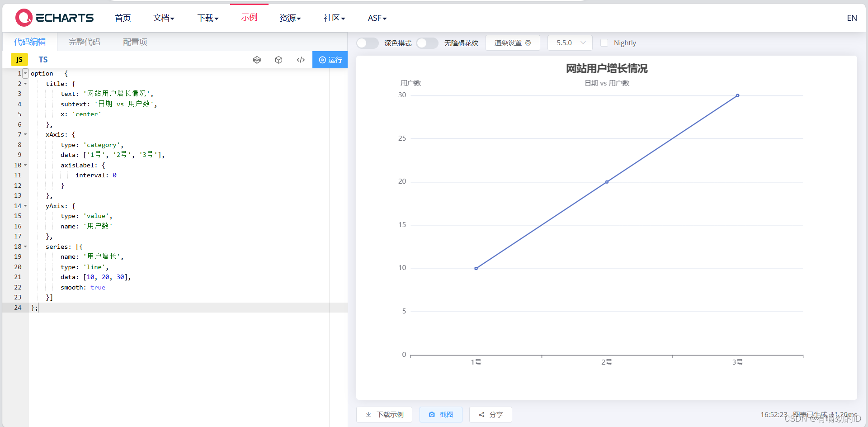Switch editor to TS mode
Viewport: 868px width, 427px height.
[43, 60]
